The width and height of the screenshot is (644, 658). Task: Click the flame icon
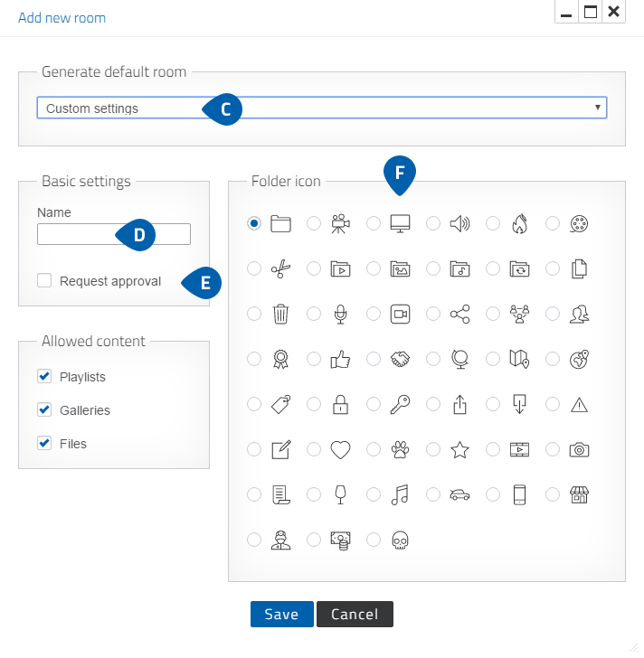519,223
